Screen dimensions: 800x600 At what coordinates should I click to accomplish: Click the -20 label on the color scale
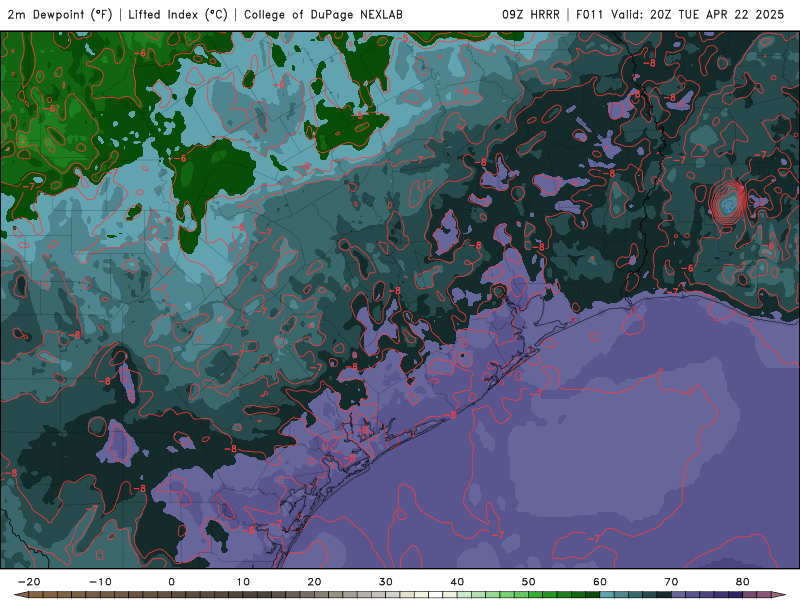click(29, 582)
